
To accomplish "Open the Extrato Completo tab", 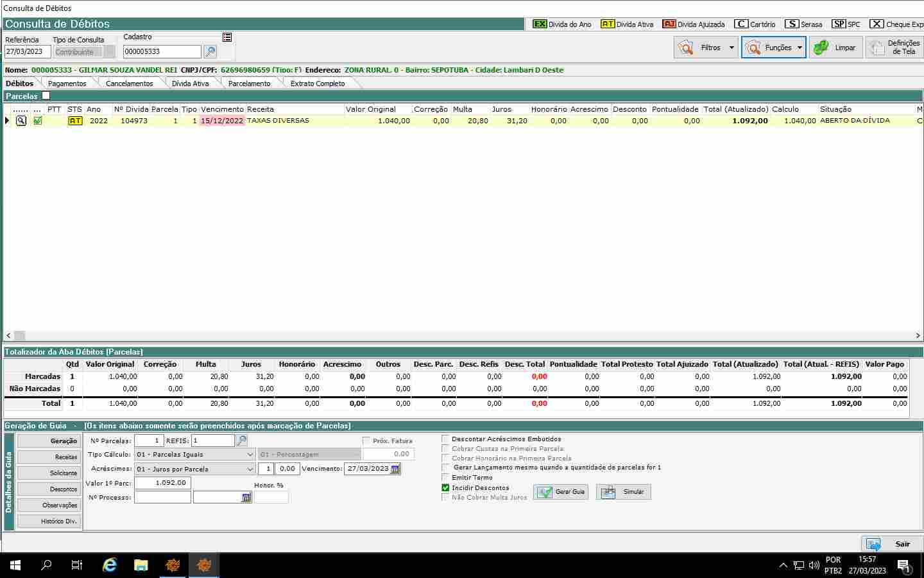I will tap(317, 83).
